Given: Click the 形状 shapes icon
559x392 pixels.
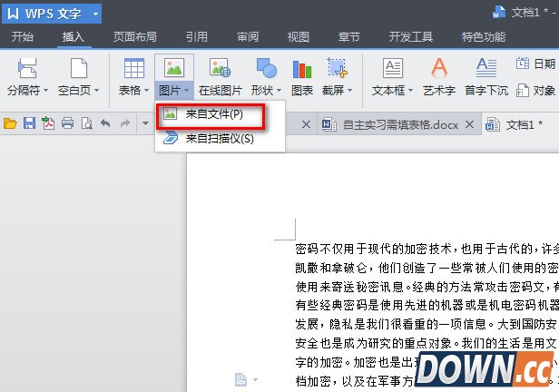Looking at the screenshot, I should coord(266,68).
